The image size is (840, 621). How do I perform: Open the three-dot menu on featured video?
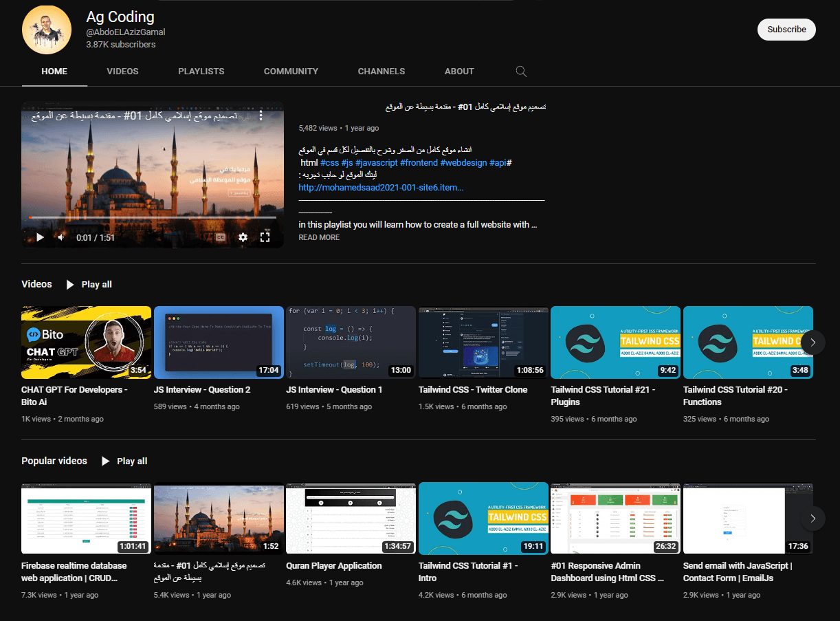(x=261, y=116)
